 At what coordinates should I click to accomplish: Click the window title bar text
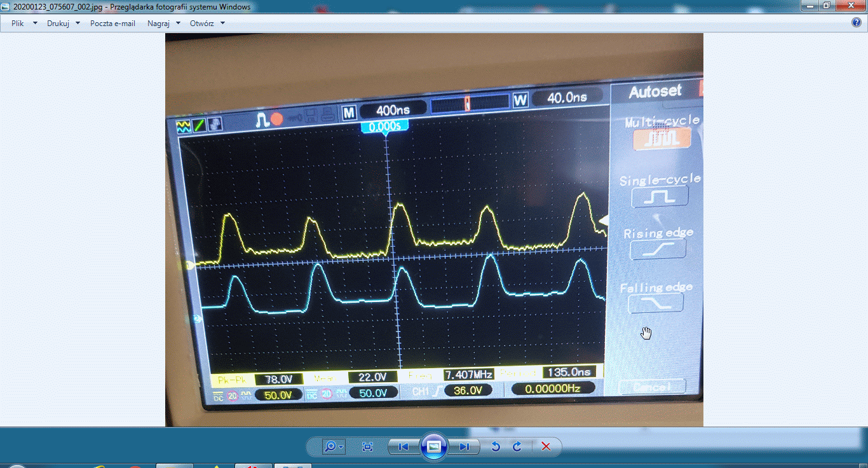[132, 7]
